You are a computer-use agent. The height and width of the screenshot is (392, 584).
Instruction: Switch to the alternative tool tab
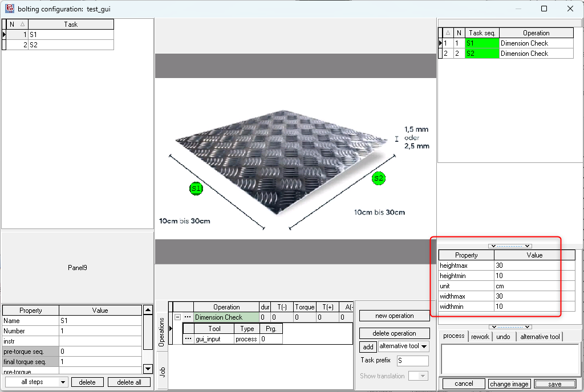540,337
